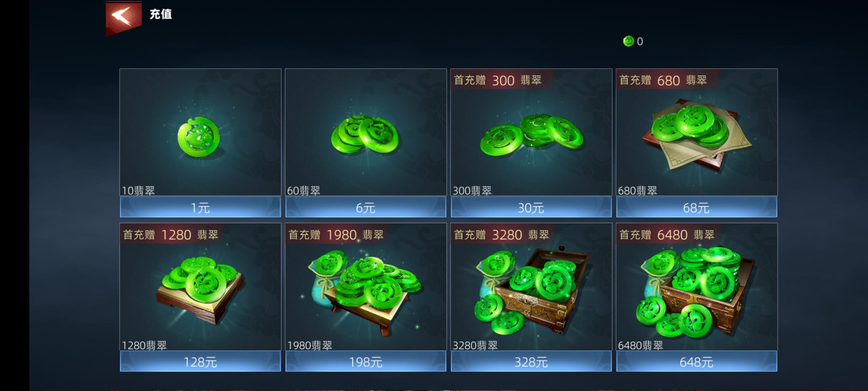Screen dimensions: 868x391
Task: Tap the jade currency balance icon
Action: pos(629,41)
